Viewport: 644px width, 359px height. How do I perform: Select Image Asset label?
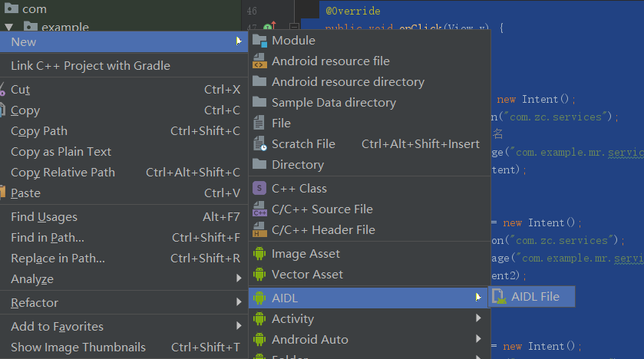tap(306, 254)
